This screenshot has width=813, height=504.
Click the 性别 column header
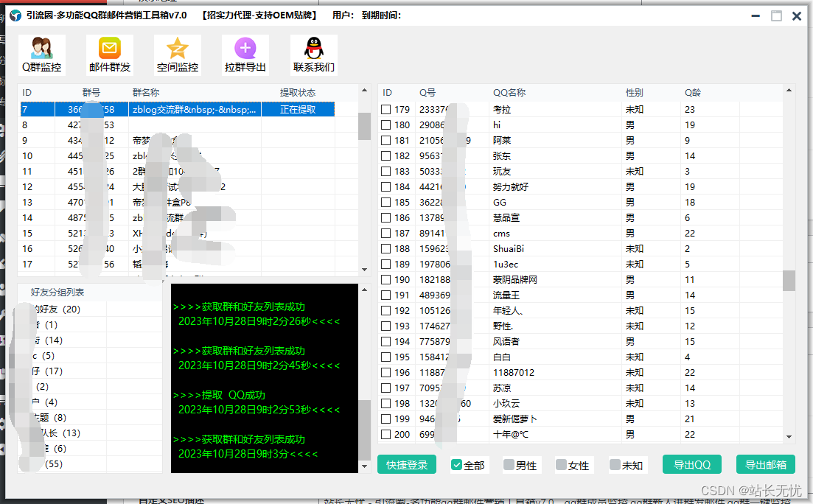(634, 92)
